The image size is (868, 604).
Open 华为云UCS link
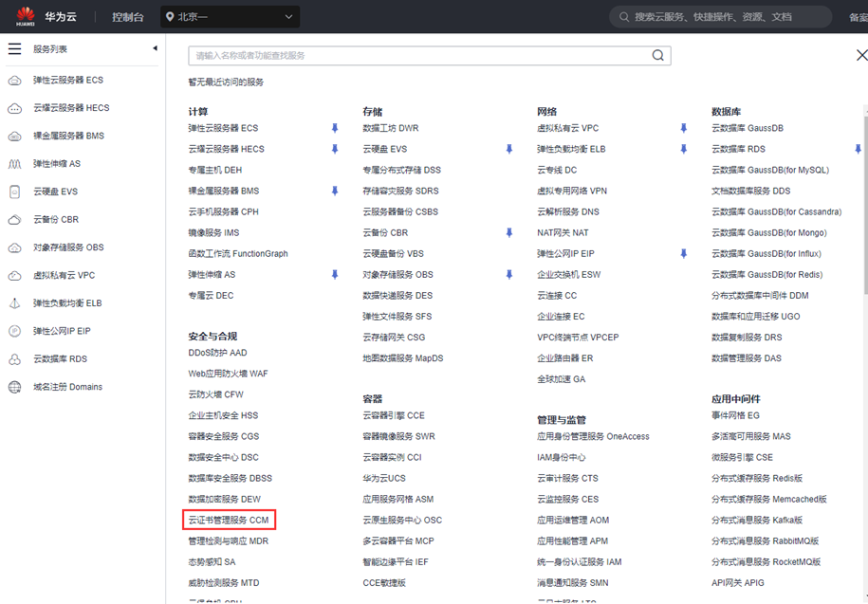[x=384, y=479]
